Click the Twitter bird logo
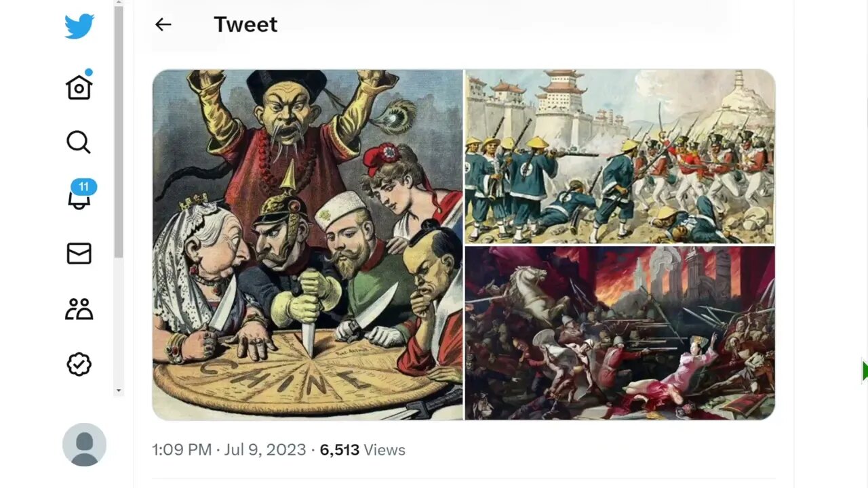 (x=79, y=26)
